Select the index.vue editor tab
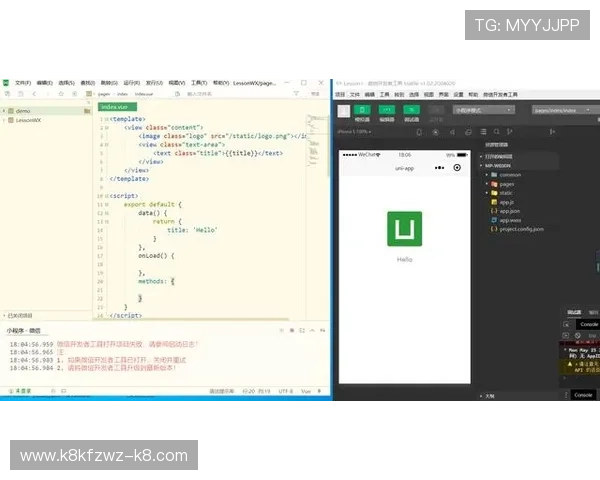 [114, 106]
